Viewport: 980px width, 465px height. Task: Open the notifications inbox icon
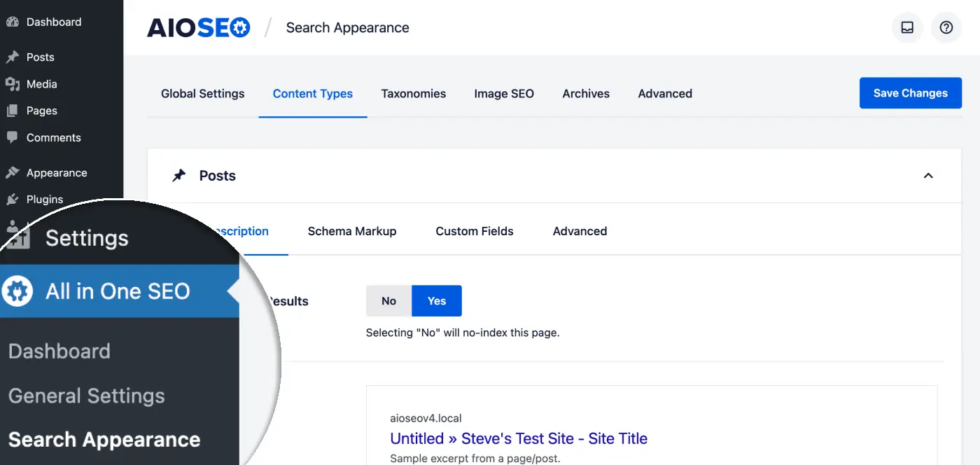(907, 28)
